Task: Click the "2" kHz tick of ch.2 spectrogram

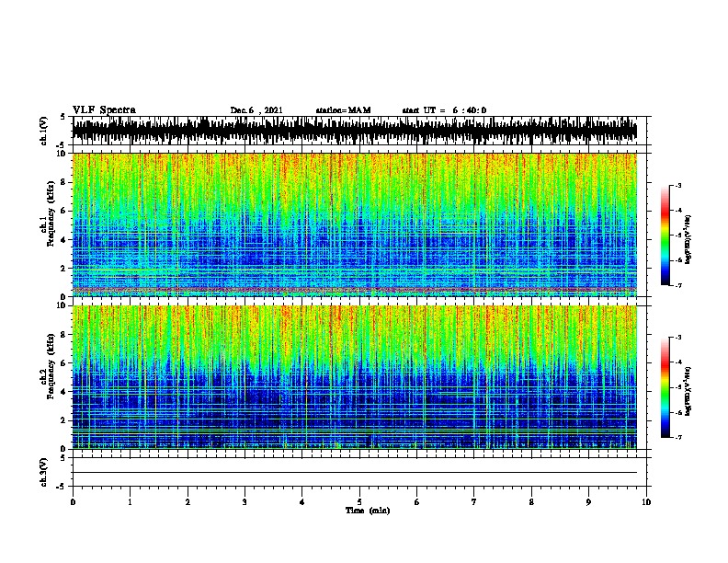Action: pyautogui.click(x=63, y=420)
